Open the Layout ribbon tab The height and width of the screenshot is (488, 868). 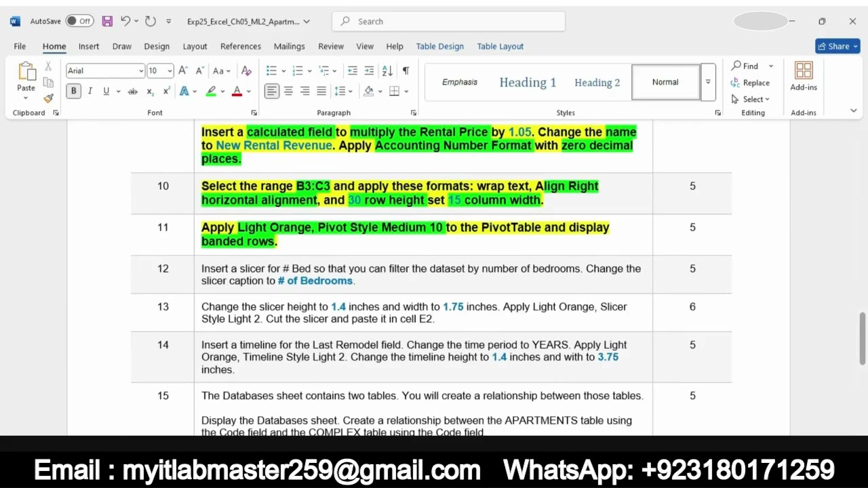(x=195, y=46)
